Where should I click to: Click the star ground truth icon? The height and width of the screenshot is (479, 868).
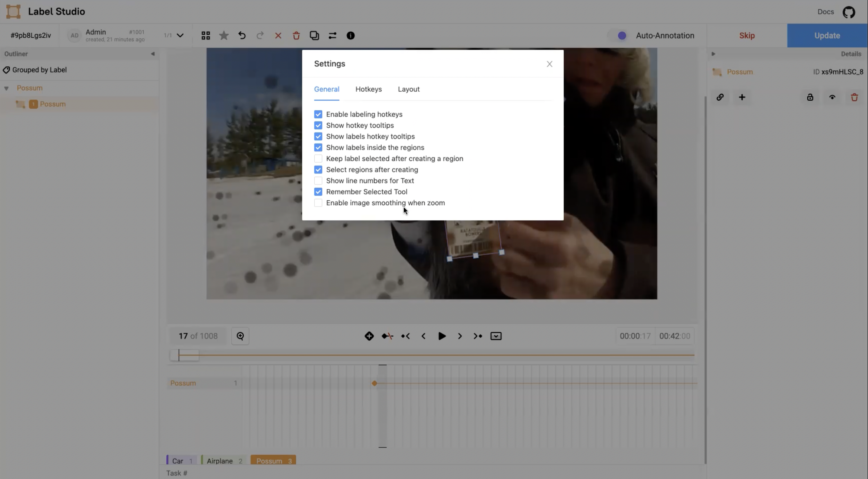pyautogui.click(x=224, y=35)
